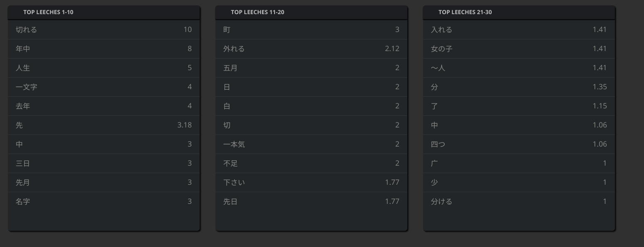Click the TOP LEECHES 11-20 header
The image size is (644, 247).
(257, 12)
